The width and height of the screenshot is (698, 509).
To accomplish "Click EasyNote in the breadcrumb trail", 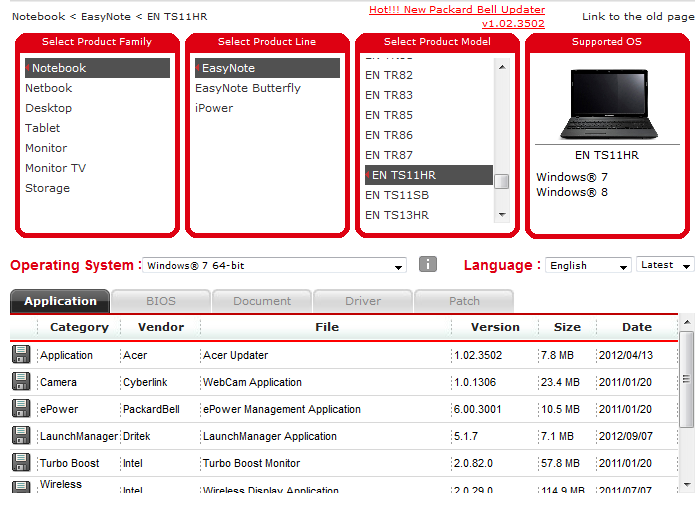I will click(x=106, y=17).
